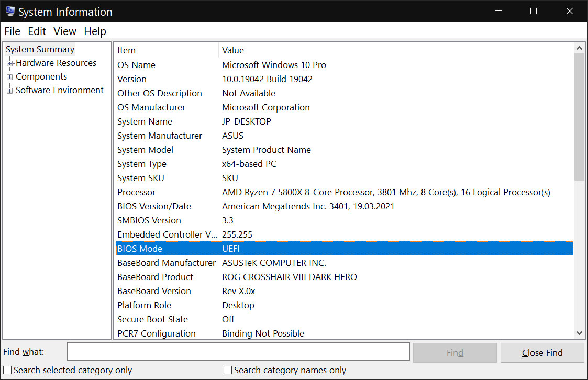Select Software Environment category label
588x380 pixels.
click(60, 90)
